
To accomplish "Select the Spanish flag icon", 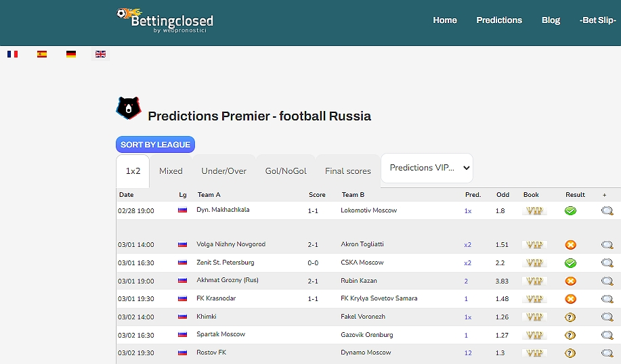I will (x=42, y=54).
